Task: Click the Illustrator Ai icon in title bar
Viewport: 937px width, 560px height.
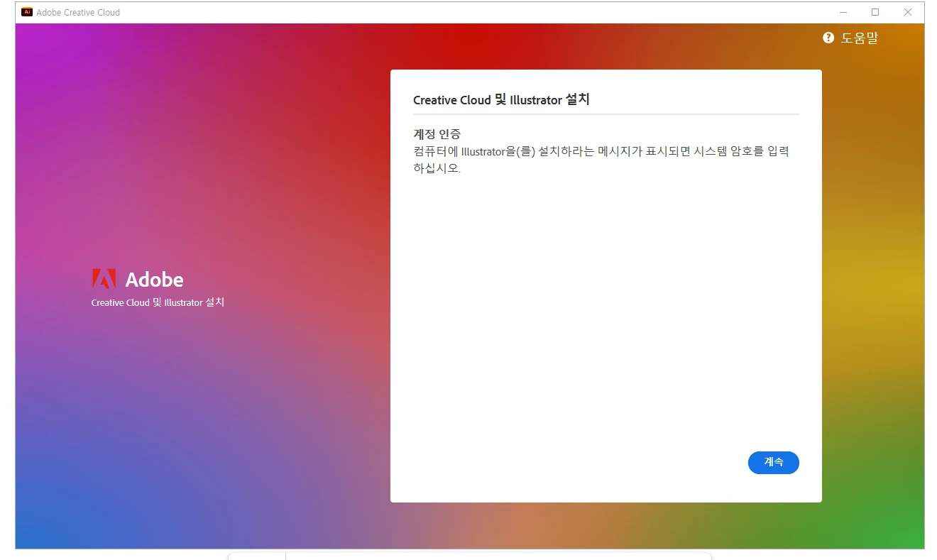Action: [27, 12]
